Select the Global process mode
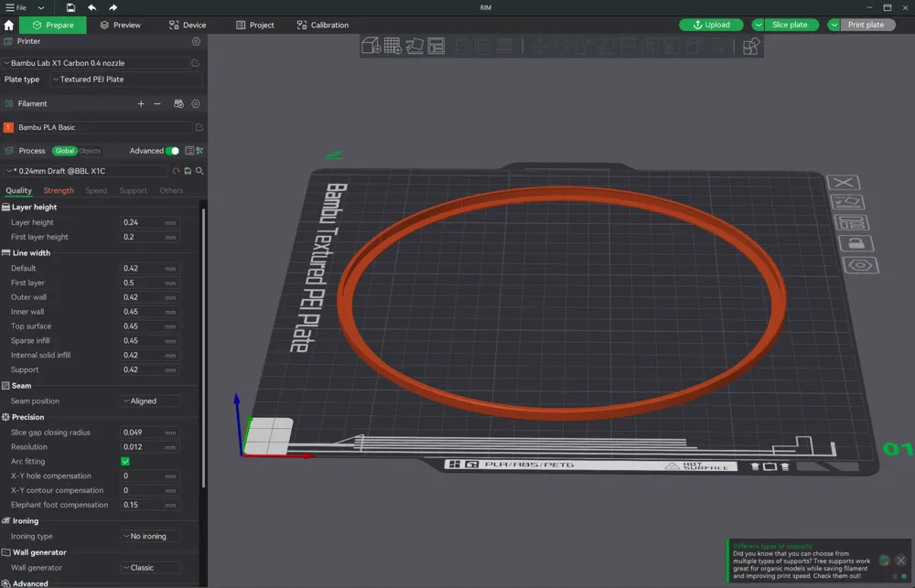 click(65, 151)
